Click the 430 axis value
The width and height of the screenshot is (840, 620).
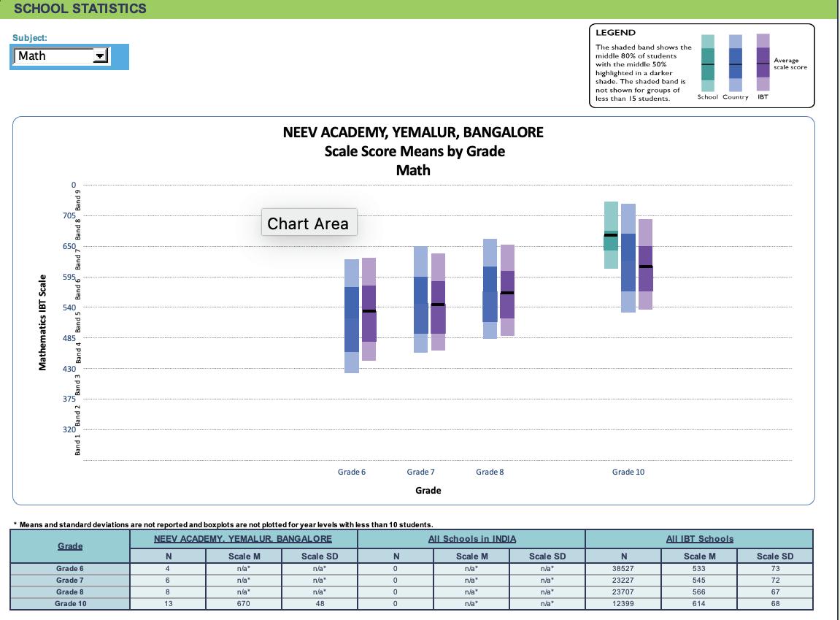tap(69, 369)
